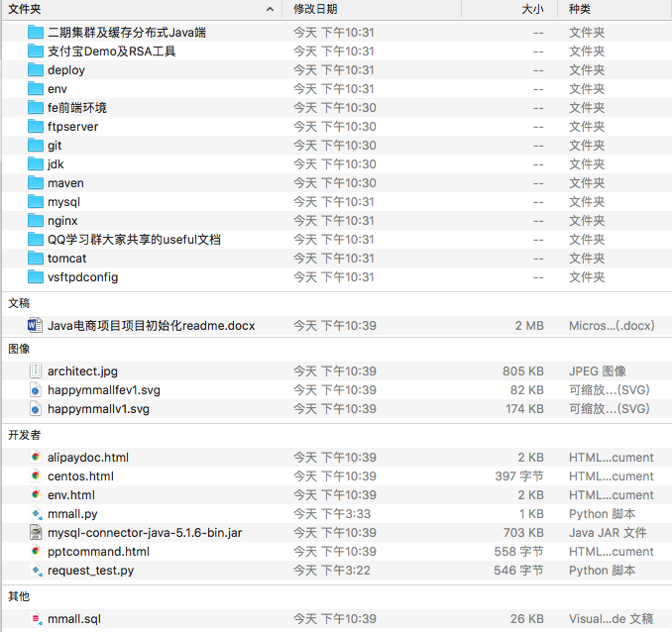
Task: Click the 种类 column header
Action: click(x=581, y=9)
